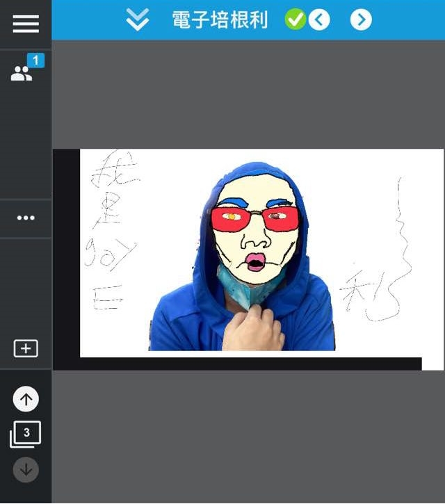Viewport: 445px width, 504px height.
Task: Click the black bar below the image
Action: click(x=236, y=364)
